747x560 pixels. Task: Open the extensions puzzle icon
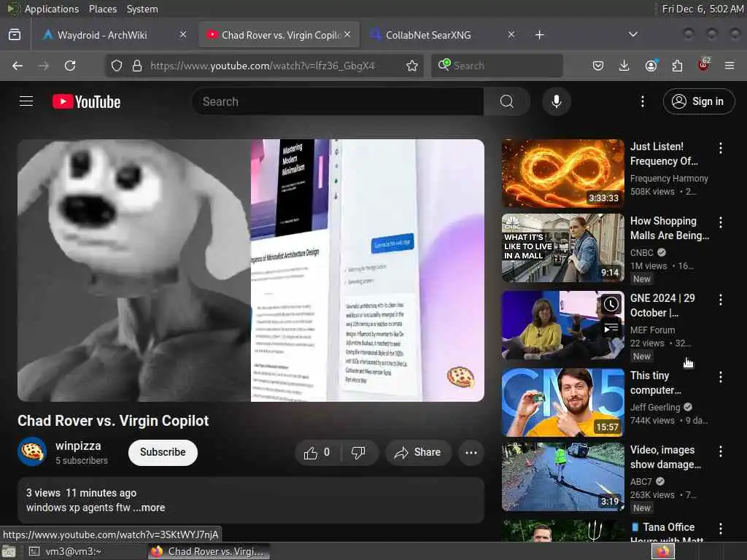pyautogui.click(x=677, y=66)
